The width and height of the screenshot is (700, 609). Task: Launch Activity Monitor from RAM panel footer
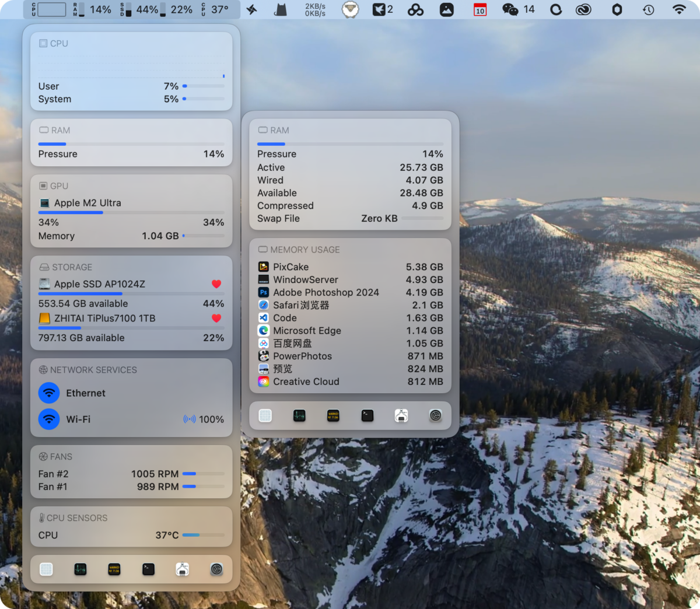pyautogui.click(x=299, y=415)
